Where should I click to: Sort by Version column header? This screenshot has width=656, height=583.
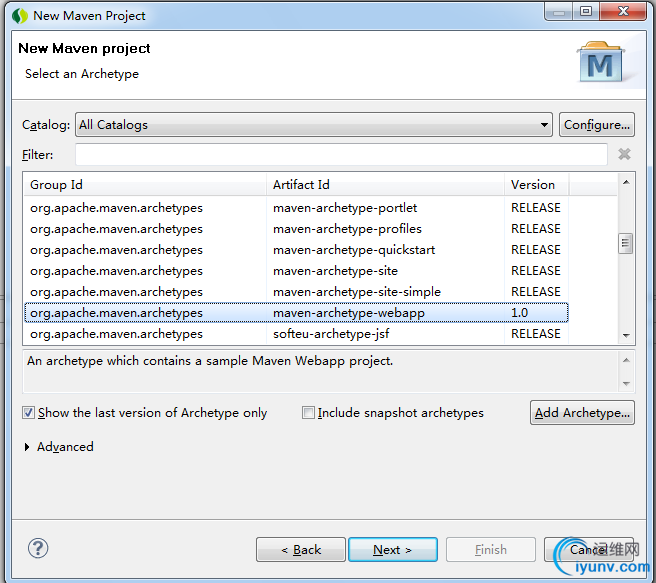pyautogui.click(x=536, y=184)
